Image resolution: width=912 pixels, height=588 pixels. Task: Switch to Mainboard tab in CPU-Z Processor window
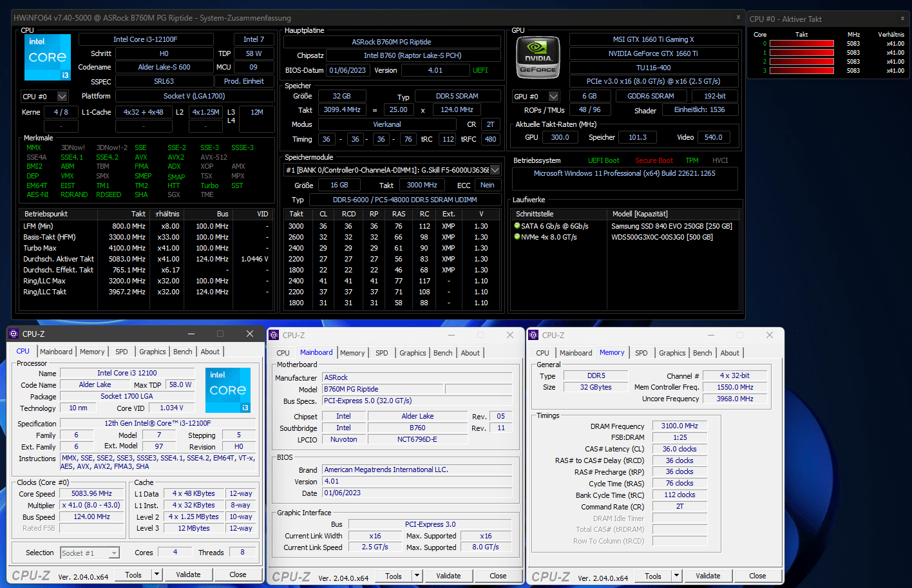click(56, 352)
